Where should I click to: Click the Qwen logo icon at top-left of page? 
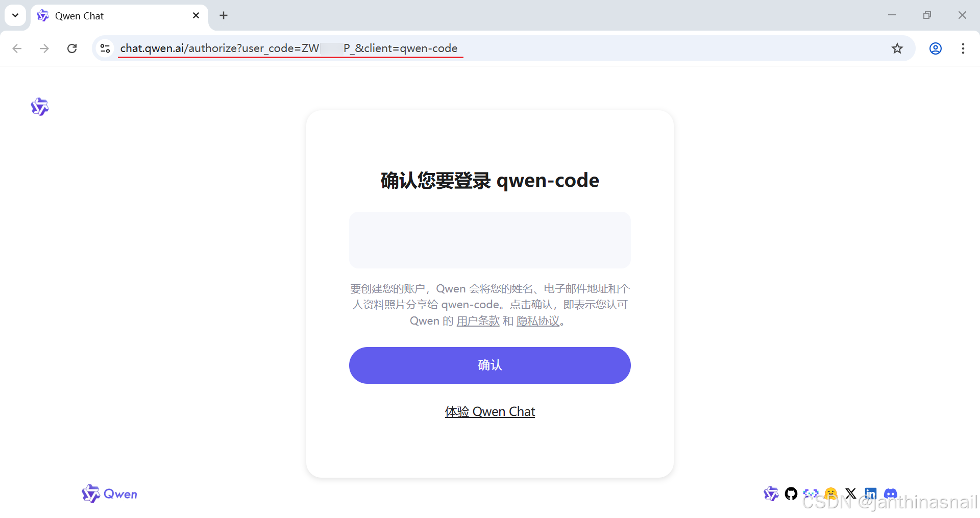[40, 107]
